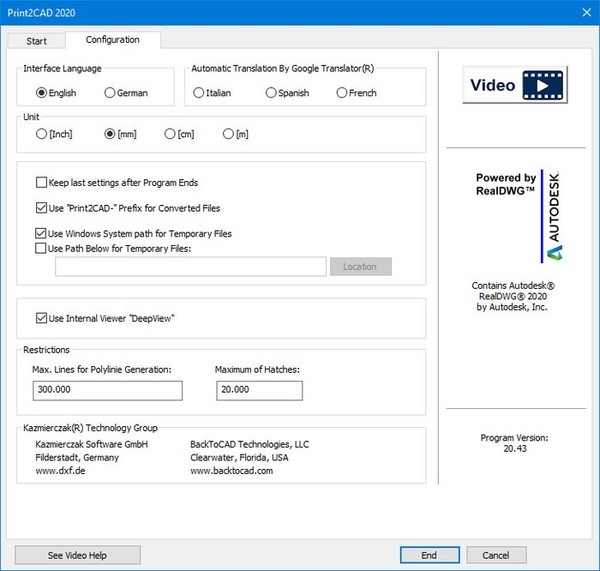This screenshot has height=571, width=600.
Task: Enable Use Path Below for Temporary Files
Action: coord(41,248)
